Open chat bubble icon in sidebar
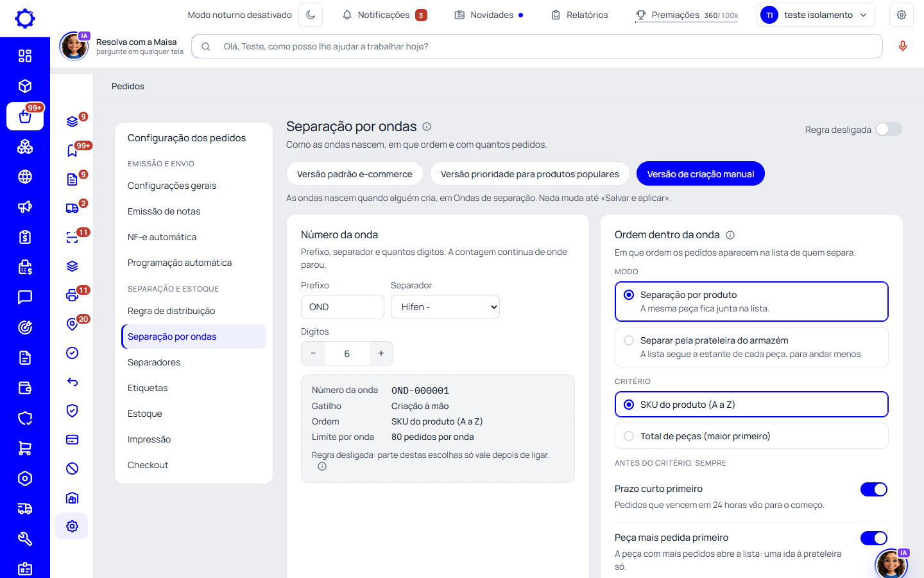This screenshot has width=924, height=578. tap(25, 297)
